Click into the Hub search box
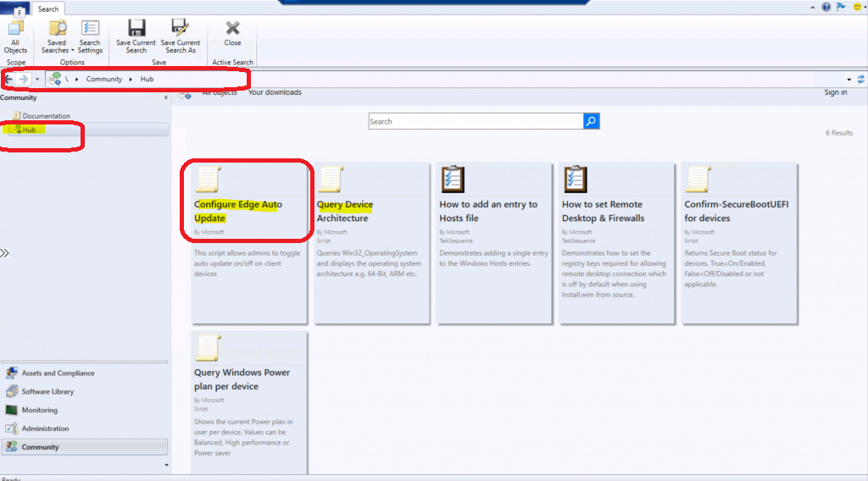The image size is (868, 481). click(476, 121)
